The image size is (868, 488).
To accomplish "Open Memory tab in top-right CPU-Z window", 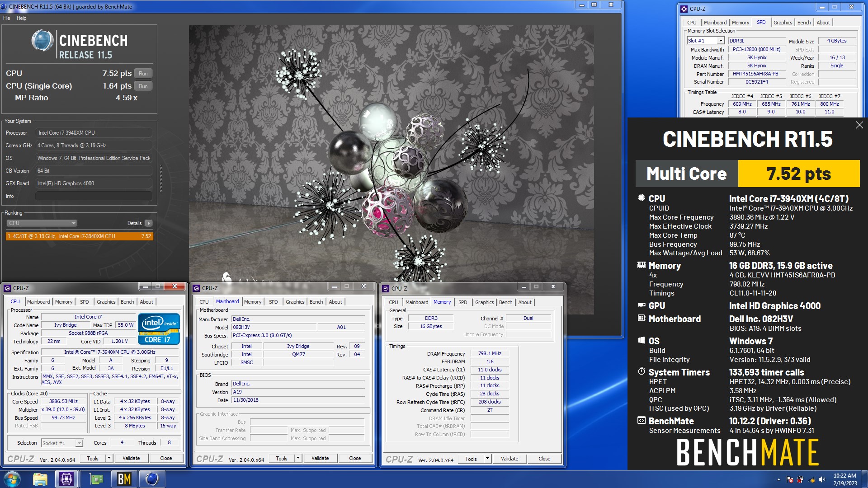I will (741, 23).
